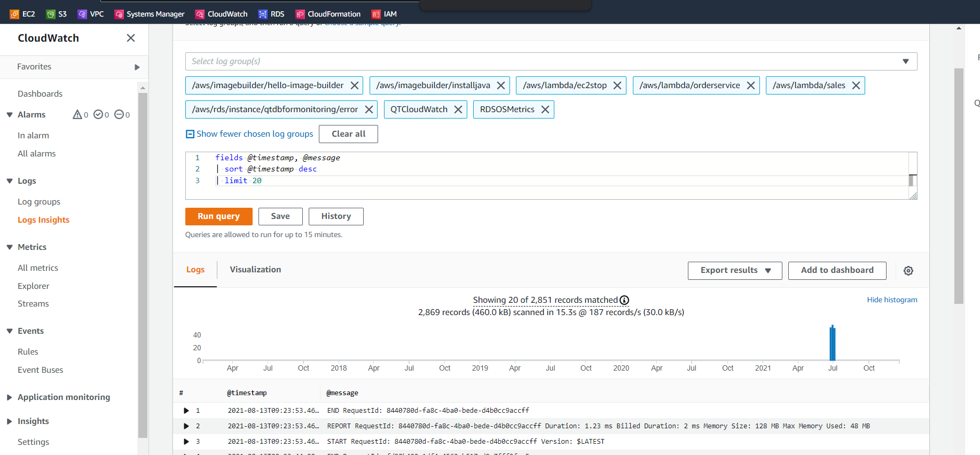The height and width of the screenshot is (455, 980).
Task: Open the CloudFormation shortcut
Action: [x=328, y=14]
